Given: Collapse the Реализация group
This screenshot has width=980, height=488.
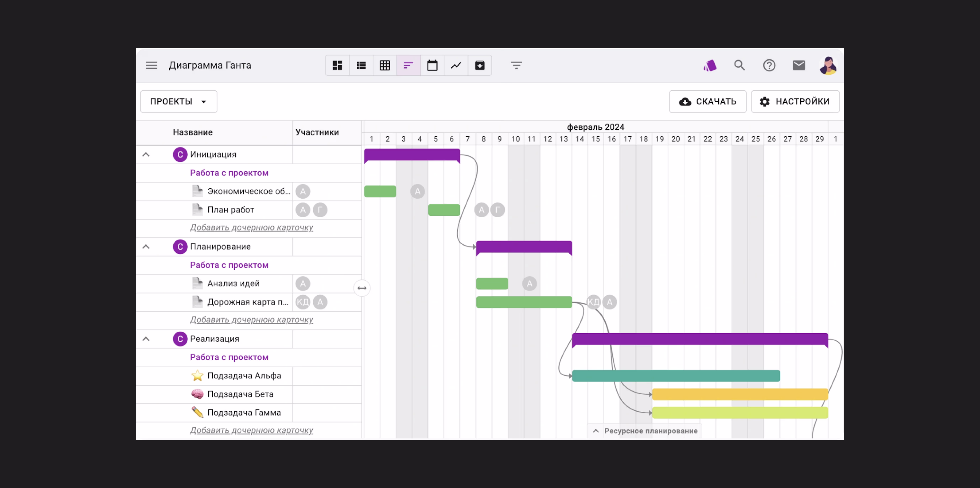Looking at the screenshot, I should [146, 339].
